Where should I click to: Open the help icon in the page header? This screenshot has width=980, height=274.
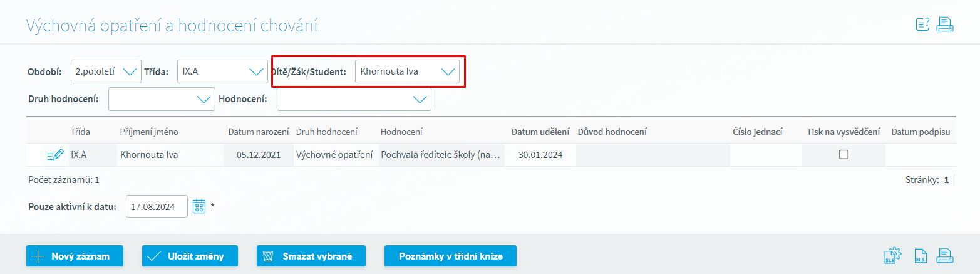click(922, 25)
